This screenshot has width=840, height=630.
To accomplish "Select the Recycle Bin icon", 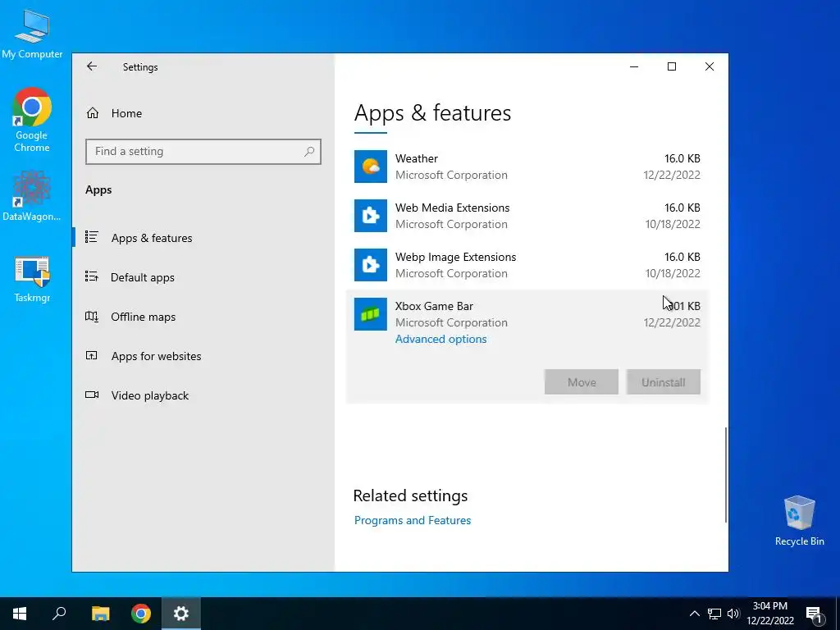I will coord(799,521).
